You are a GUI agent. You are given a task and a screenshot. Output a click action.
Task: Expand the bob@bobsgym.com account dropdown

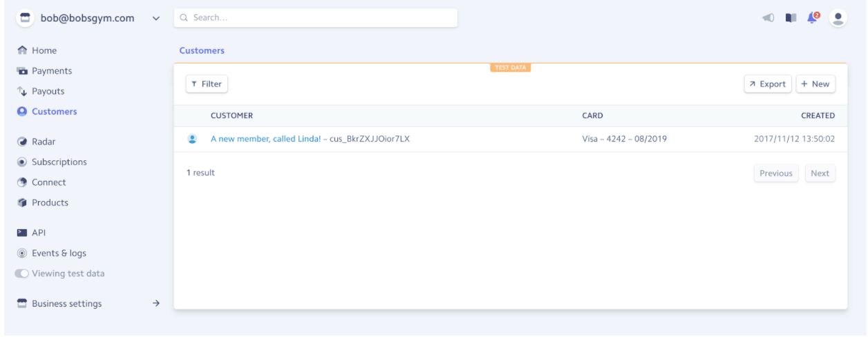click(x=155, y=19)
